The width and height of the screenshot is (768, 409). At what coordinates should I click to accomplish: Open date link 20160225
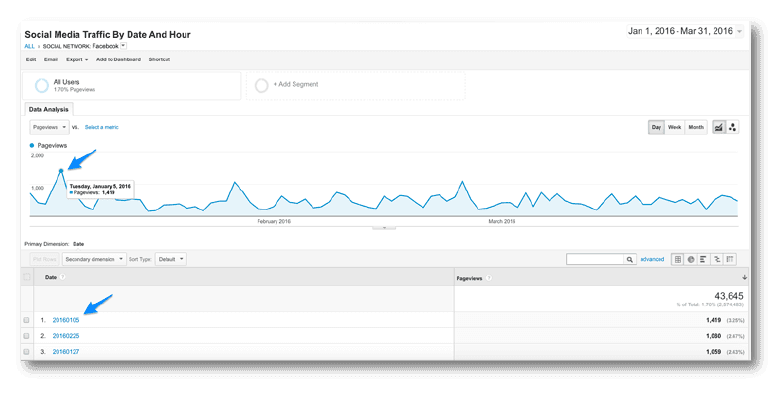[x=66, y=336]
